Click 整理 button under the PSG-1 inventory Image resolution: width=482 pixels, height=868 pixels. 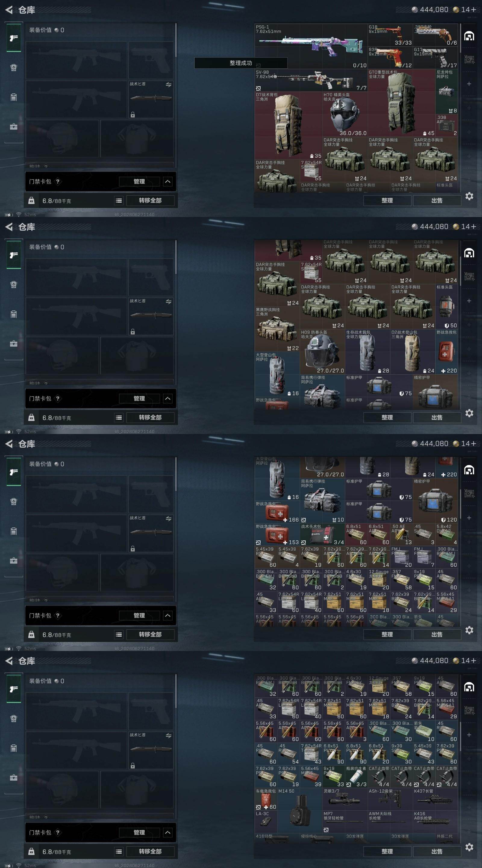387,200
